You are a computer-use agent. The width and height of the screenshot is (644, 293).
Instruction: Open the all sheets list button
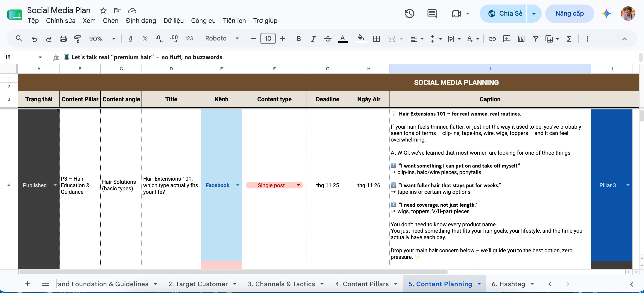point(45,284)
